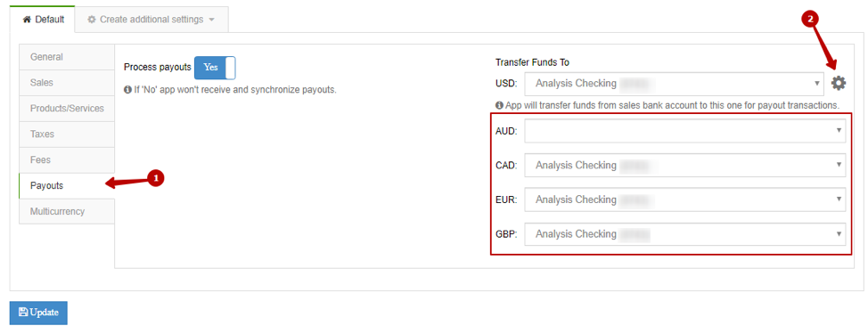Open USD transfer account dropdown
This screenshot has width=868, height=334.
coord(674,84)
